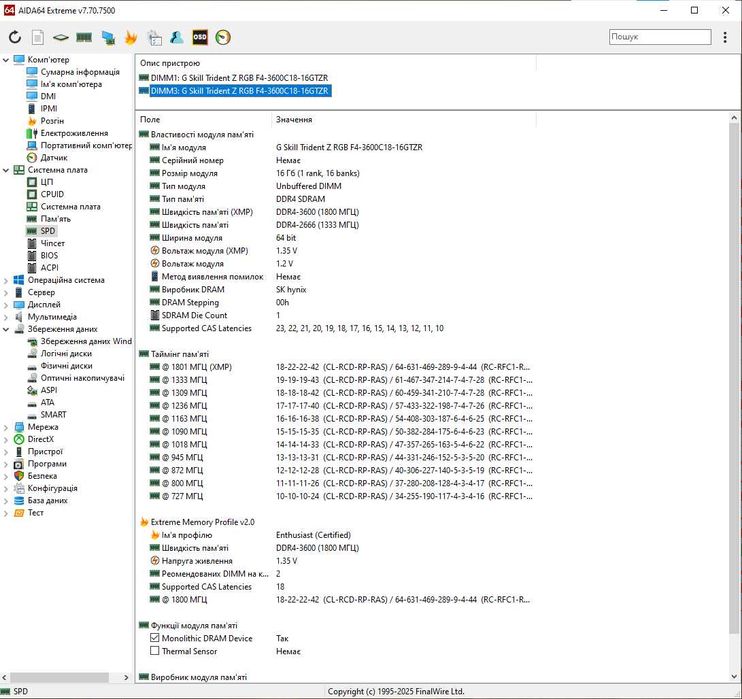Select the SPD tree item
This screenshot has width=742, height=699.
point(48,231)
